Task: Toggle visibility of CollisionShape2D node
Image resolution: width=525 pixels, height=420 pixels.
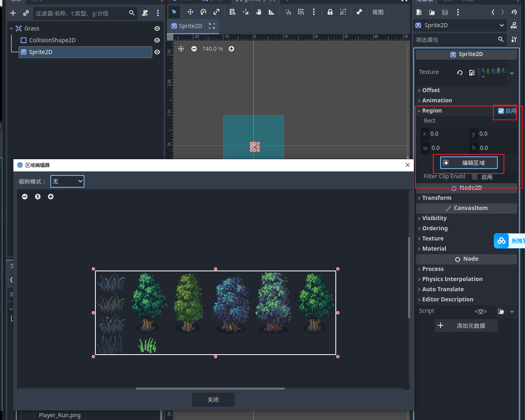Action: 157,40
